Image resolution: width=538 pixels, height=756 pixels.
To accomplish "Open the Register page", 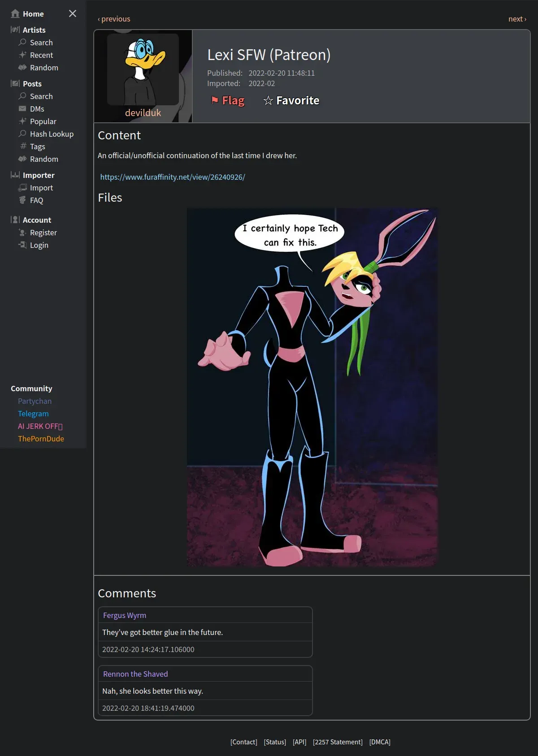I will click(x=43, y=233).
